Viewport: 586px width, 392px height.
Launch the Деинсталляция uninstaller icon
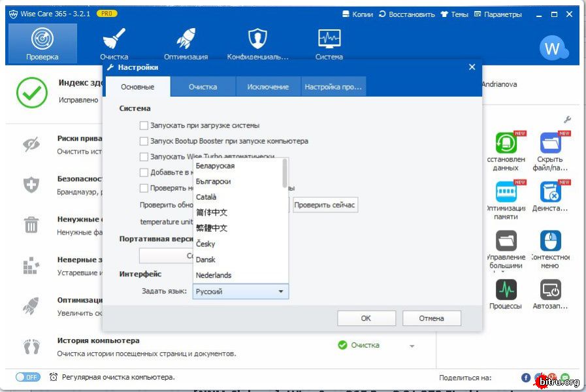click(550, 191)
